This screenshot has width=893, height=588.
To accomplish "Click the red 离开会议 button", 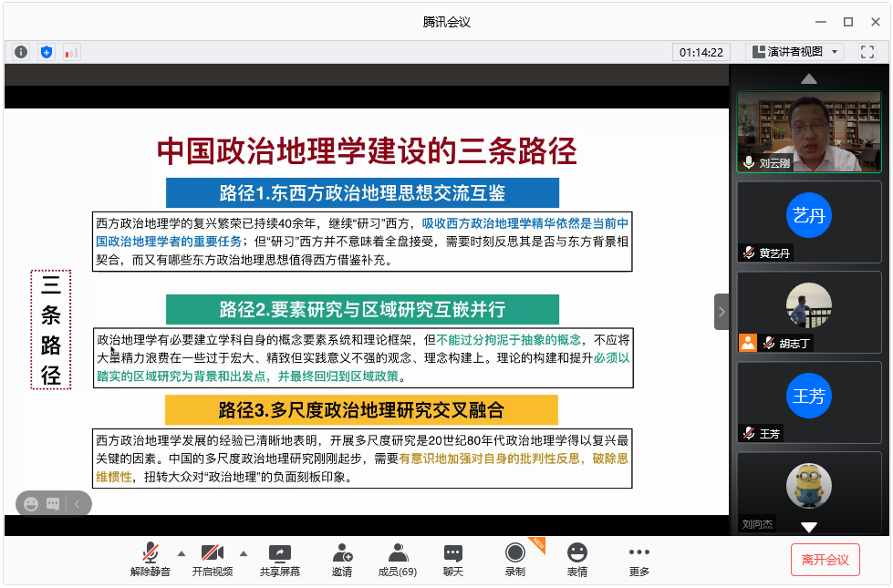I will click(x=825, y=560).
